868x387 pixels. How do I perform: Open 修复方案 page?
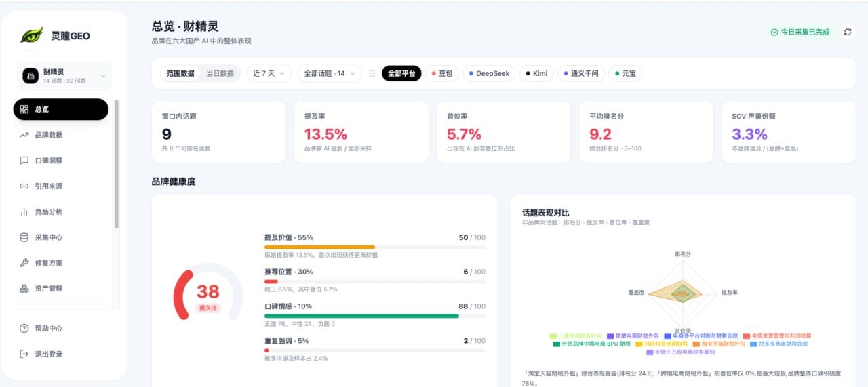pos(61,263)
